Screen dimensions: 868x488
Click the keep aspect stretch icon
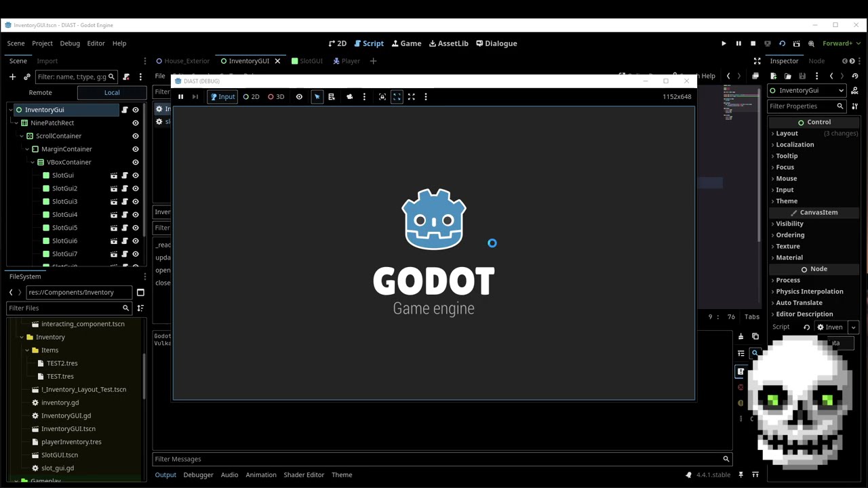point(397,97)
